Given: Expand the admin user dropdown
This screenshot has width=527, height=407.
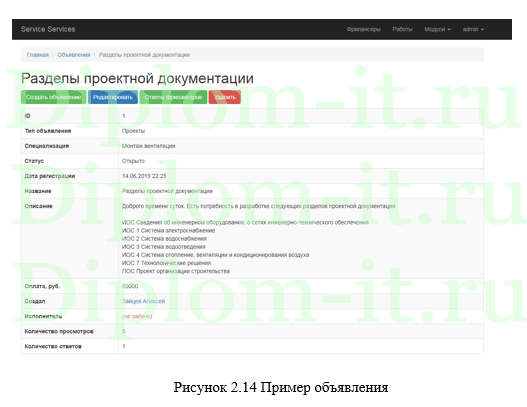Looking at the screenshot, I should click(473, 29).
